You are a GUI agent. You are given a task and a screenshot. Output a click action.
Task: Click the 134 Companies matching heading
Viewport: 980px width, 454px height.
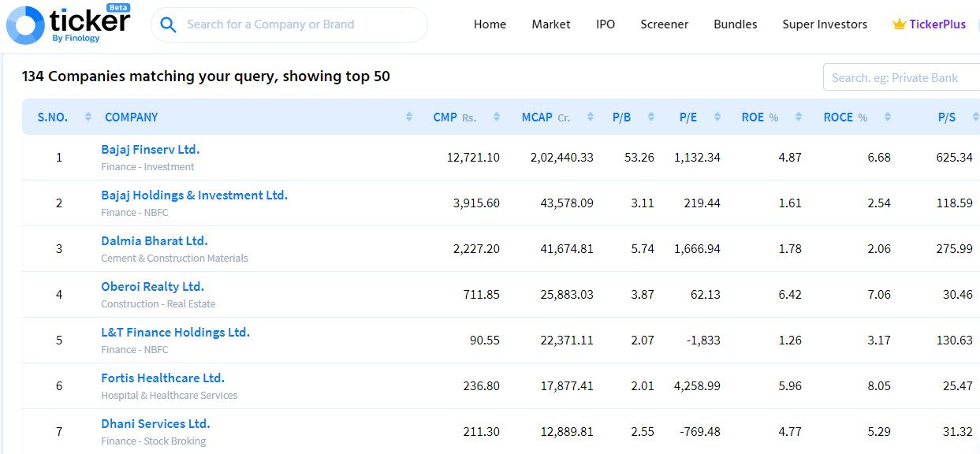coord(206,76)
